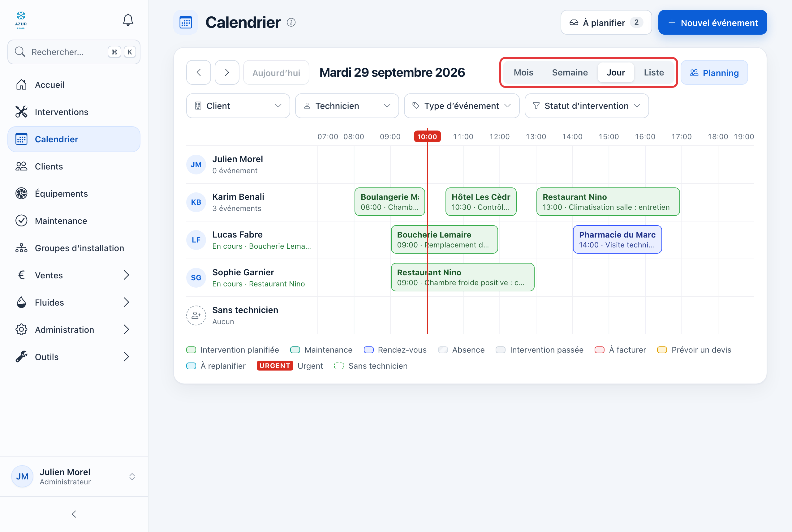Click the SG avatar for Sophie Garnier
Image resolution: width=792 pixels, height=532 pixels.
(196, 277)
